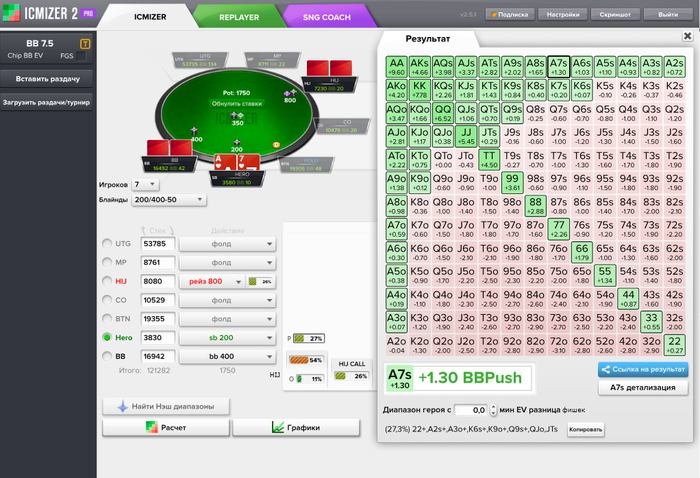Click the Hero stack field 3830

click(x=158, y=337)
